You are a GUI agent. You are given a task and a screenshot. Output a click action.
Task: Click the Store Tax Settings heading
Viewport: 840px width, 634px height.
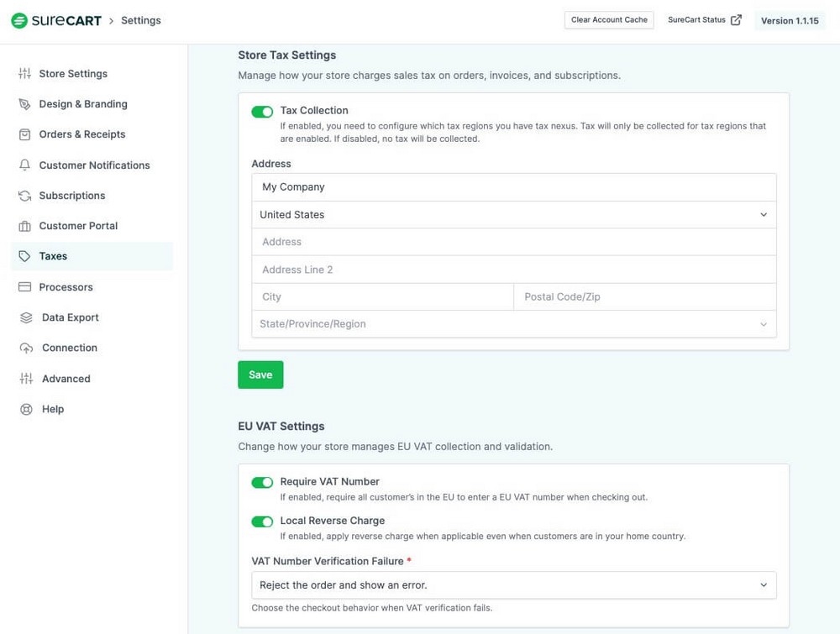tap(287, 55)
